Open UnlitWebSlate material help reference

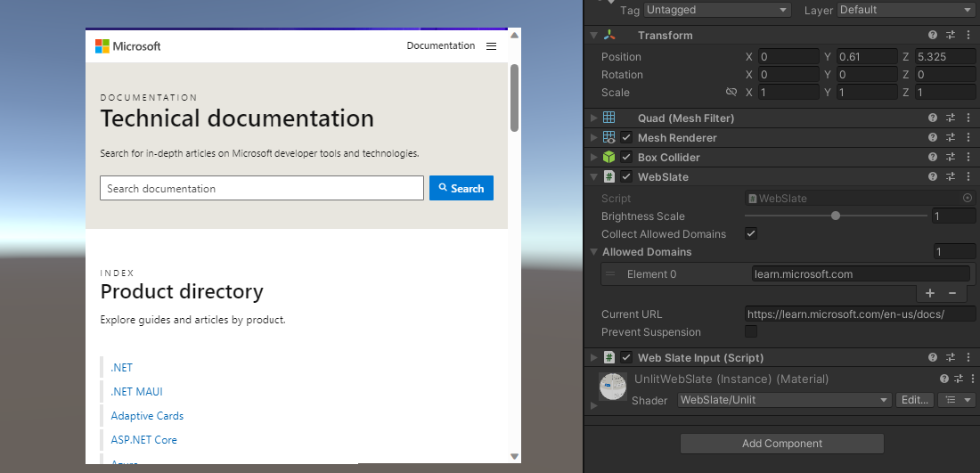944,379
